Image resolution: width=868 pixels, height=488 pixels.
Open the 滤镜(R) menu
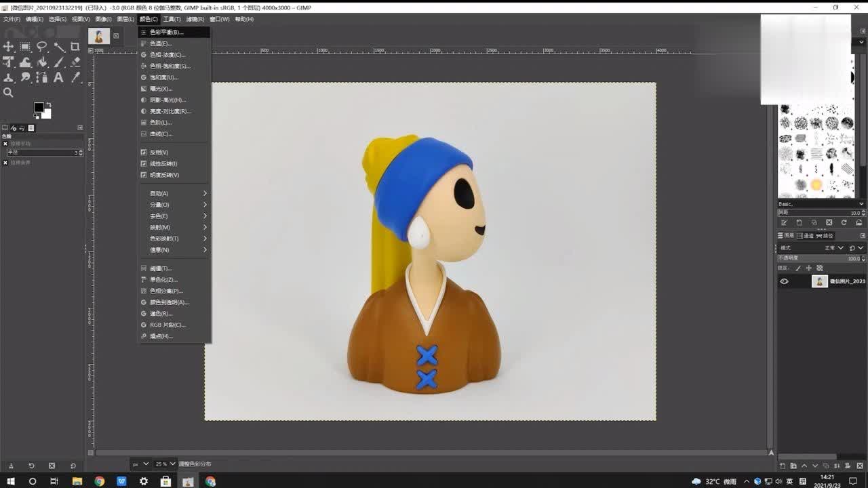point(195,19)
